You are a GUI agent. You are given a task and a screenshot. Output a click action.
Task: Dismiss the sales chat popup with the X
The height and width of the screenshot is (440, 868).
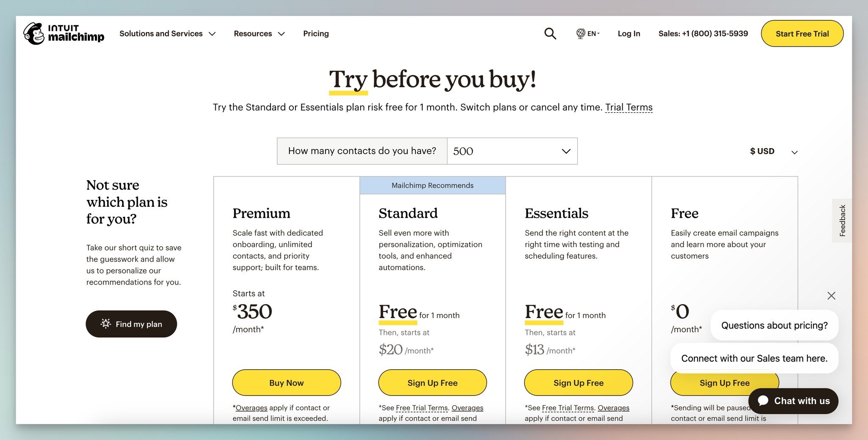(x=831, y=296)
